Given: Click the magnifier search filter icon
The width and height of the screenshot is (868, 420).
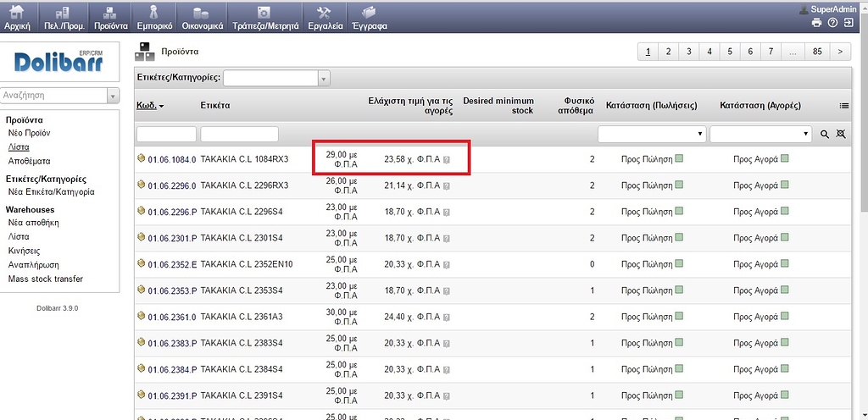Looking at the screenshot, I should [x=825, y=135].
